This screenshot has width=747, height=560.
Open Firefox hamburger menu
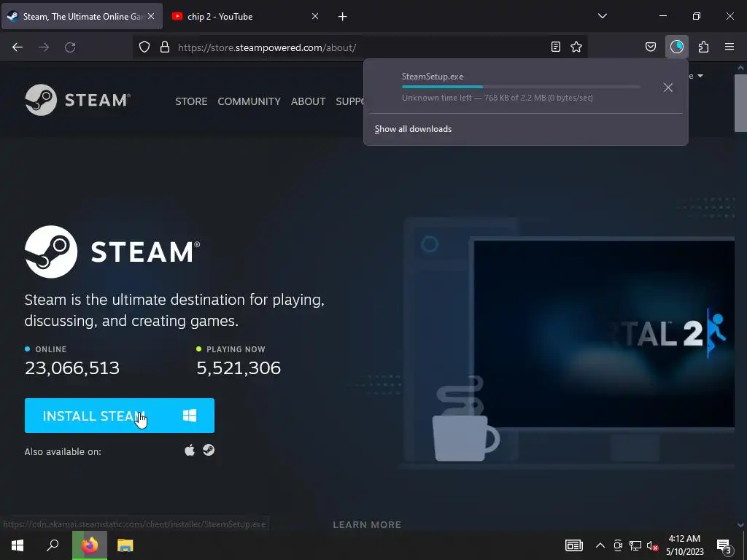[729, 47]
